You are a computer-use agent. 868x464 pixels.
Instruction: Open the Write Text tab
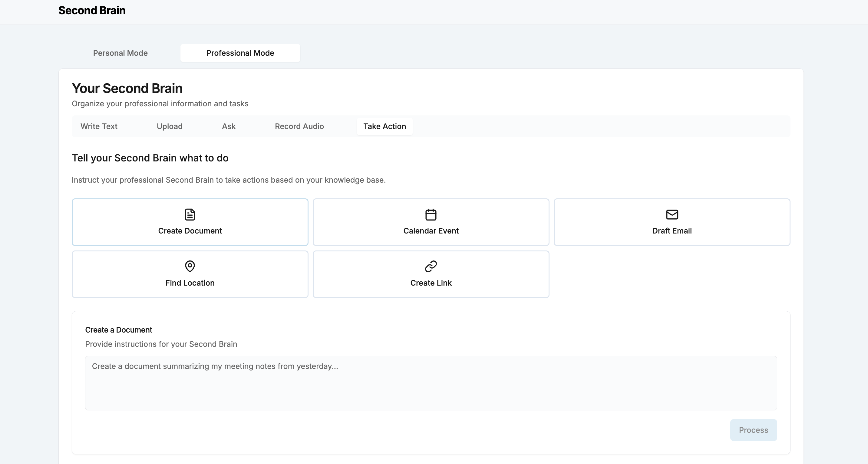click(x=99, y=126)
